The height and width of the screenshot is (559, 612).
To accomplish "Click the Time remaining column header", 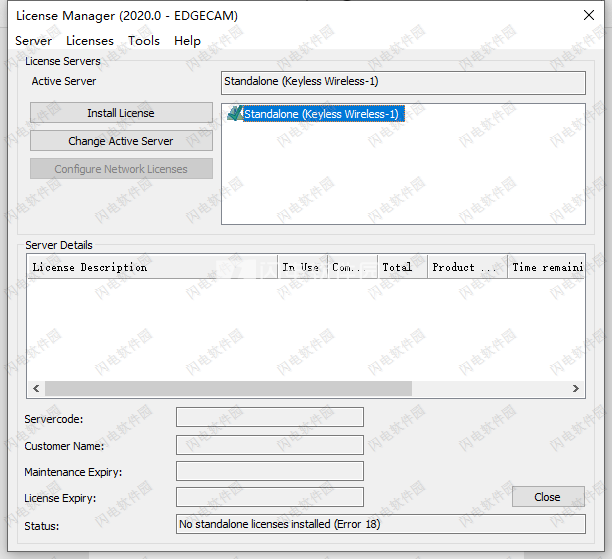I will [x=546, y=267].
